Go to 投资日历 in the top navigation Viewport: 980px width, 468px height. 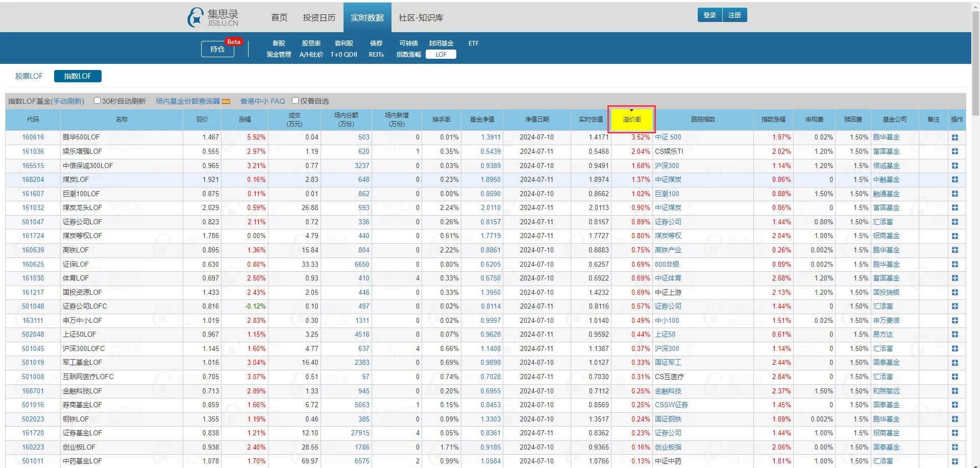[x=319, y=17]
